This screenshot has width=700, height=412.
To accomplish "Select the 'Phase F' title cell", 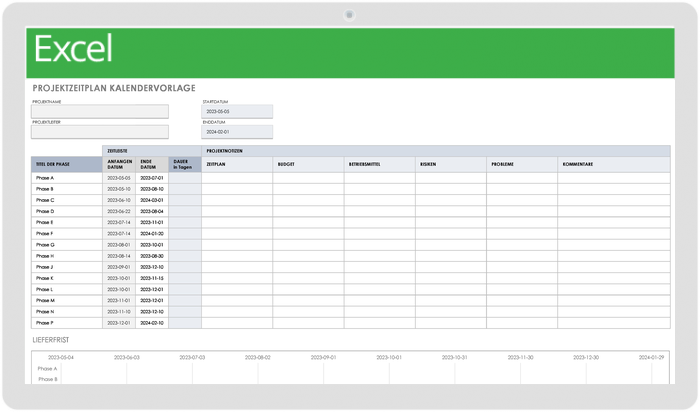I will click(67, 233).
